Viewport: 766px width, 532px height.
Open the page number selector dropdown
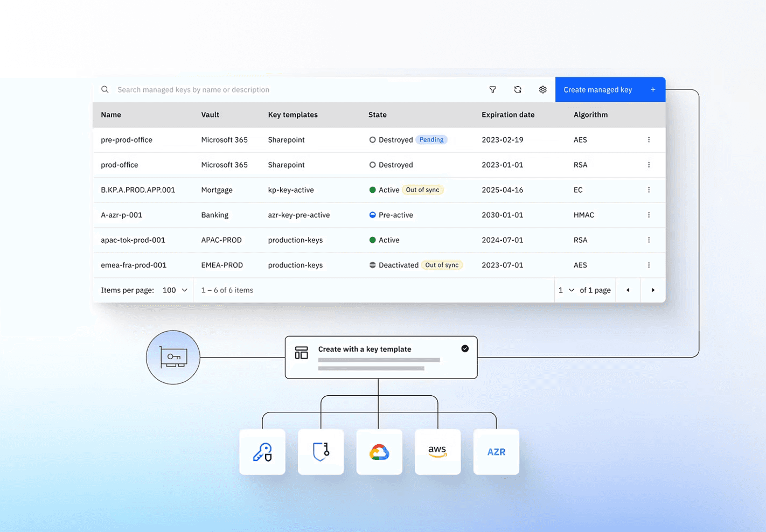(566, 290)
